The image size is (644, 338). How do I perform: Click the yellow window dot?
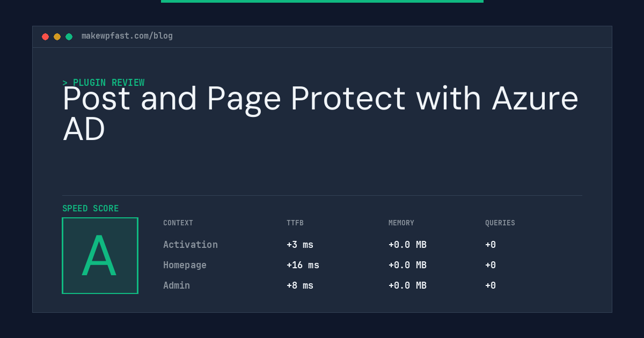pos(57,36)
